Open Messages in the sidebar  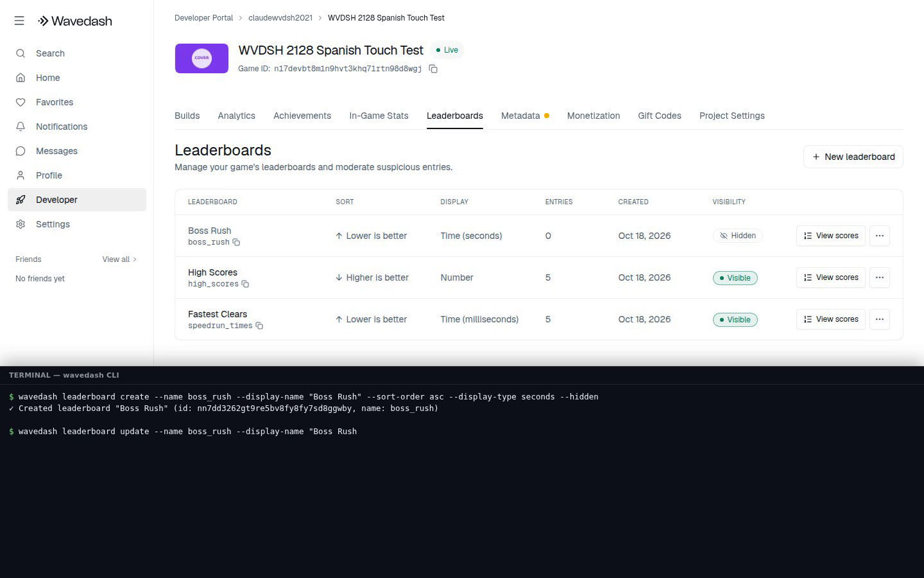pos(77,151)
